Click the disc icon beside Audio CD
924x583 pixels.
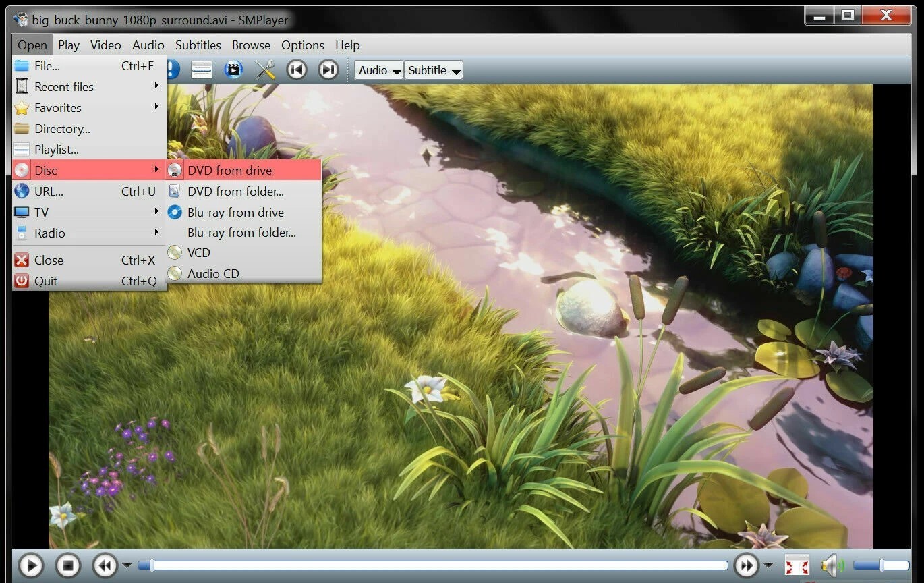tap(175, 273)
